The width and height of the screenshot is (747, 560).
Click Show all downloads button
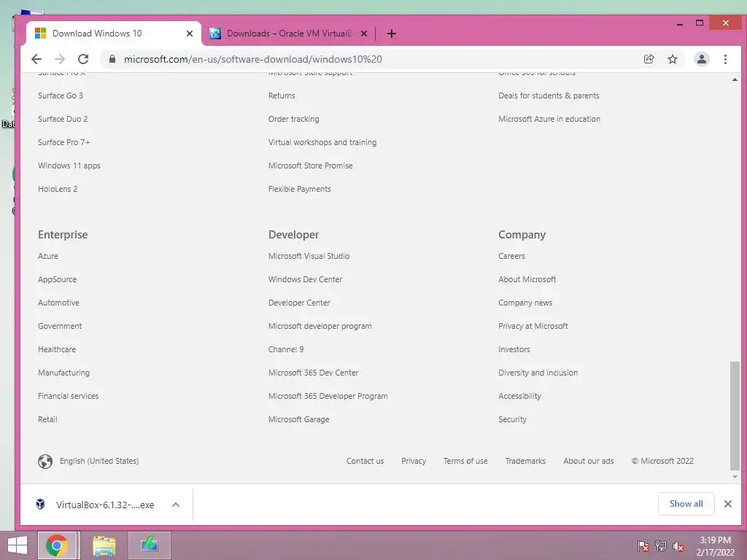pos(686,504)
